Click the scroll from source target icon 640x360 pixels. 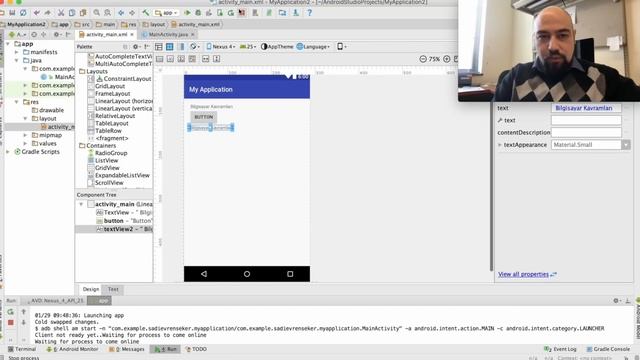tap(34, 34)
